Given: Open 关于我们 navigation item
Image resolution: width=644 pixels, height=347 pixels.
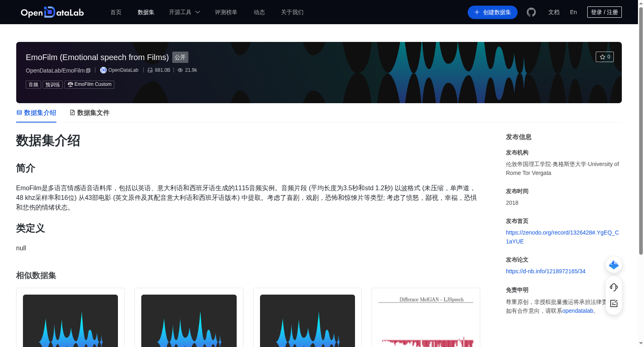Looking at the screenshot, I should pos(292,12).
